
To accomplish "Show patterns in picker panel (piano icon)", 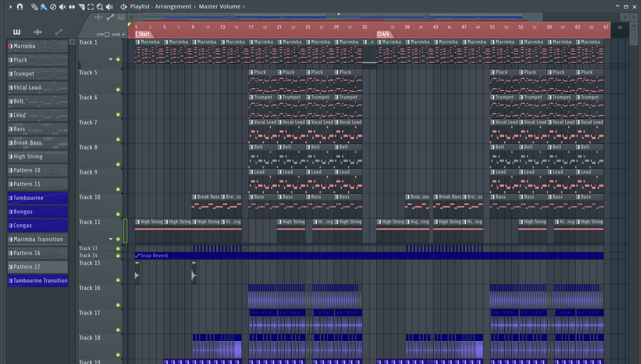I will point(17,32).
